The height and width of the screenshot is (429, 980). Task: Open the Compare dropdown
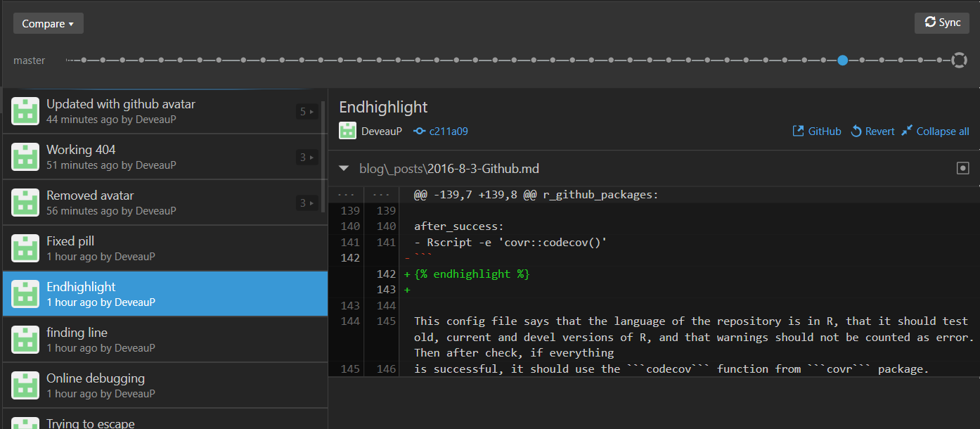pos(48,23)
